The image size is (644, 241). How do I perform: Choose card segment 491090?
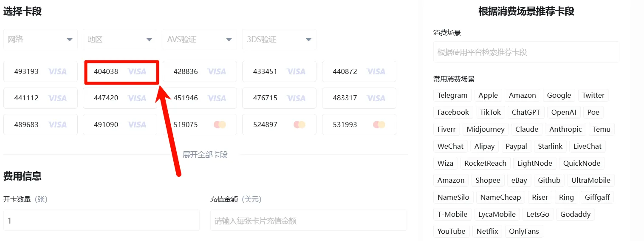click(120, 125)
